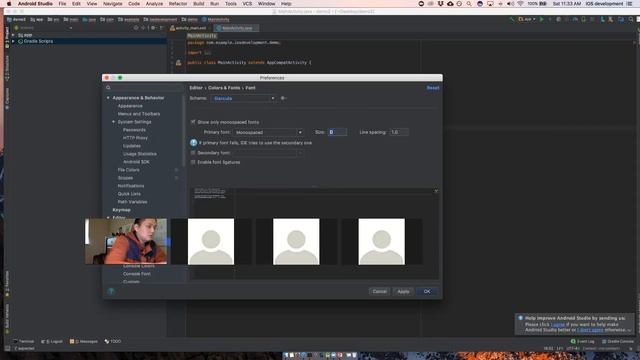The height and width of the screenshot is (360, 640).
Task: Click the info icon about primary font fallback
Action: [x=193, y=143]
